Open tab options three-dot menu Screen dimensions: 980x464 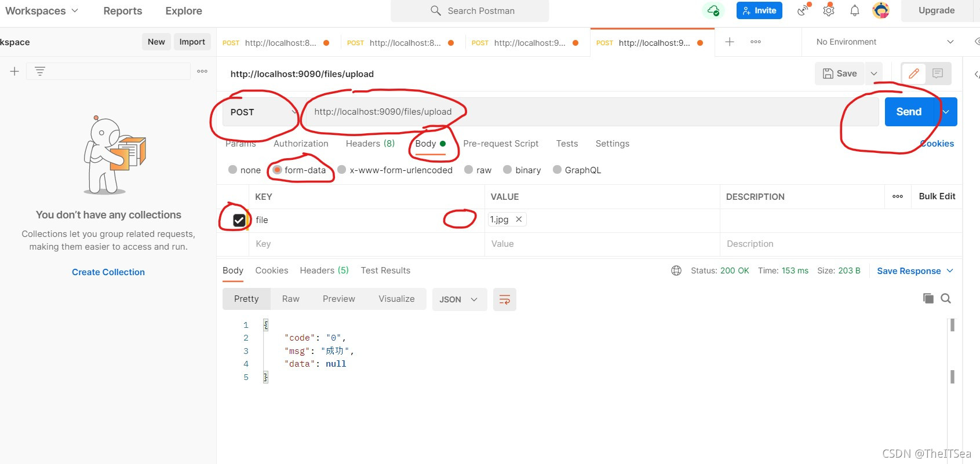(756, 42)
